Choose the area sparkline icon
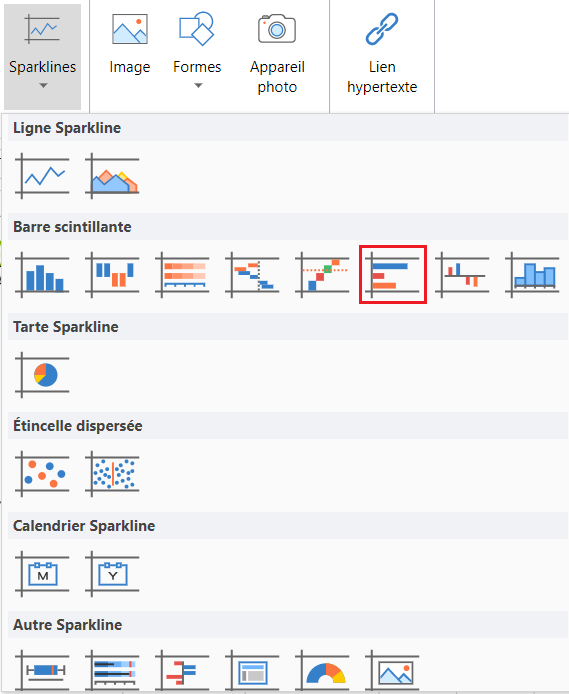The width and height of the screenshot is (569, 694). click(x=112, y=176)
